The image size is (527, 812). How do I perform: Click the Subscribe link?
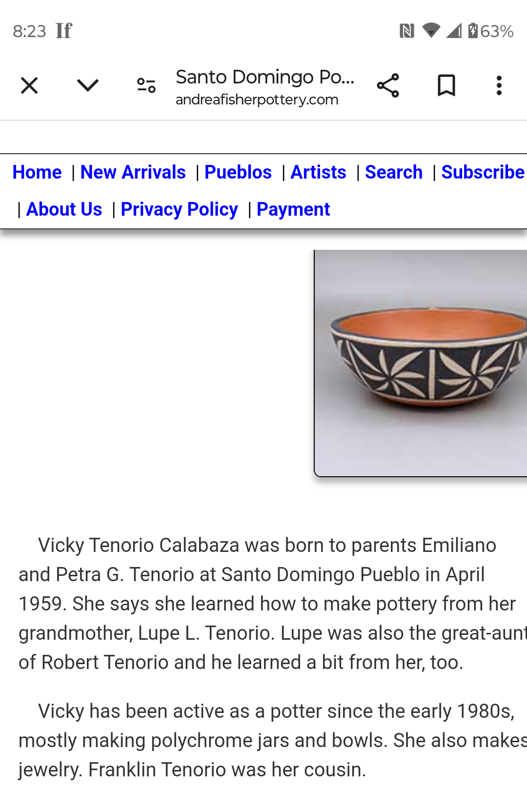pyautogui.click(x=483, y=172)
